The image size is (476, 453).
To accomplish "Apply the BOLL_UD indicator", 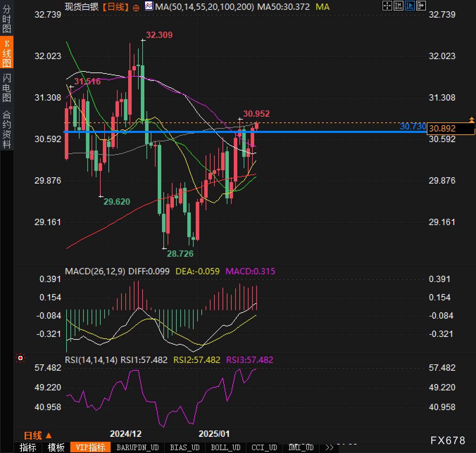I will point(225,447).
